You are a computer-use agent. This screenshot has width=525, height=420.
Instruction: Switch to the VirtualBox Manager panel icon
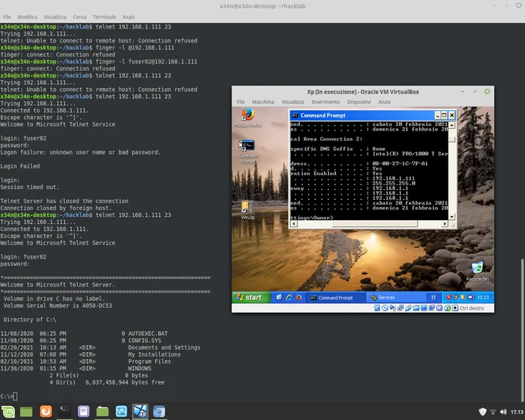pyautogui.click(x=121, y=412)
